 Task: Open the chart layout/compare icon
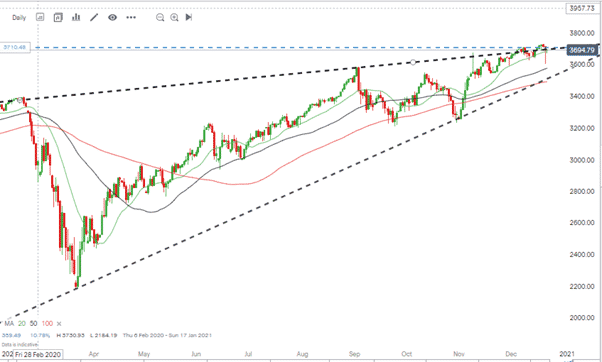click(x=58, y=17)
